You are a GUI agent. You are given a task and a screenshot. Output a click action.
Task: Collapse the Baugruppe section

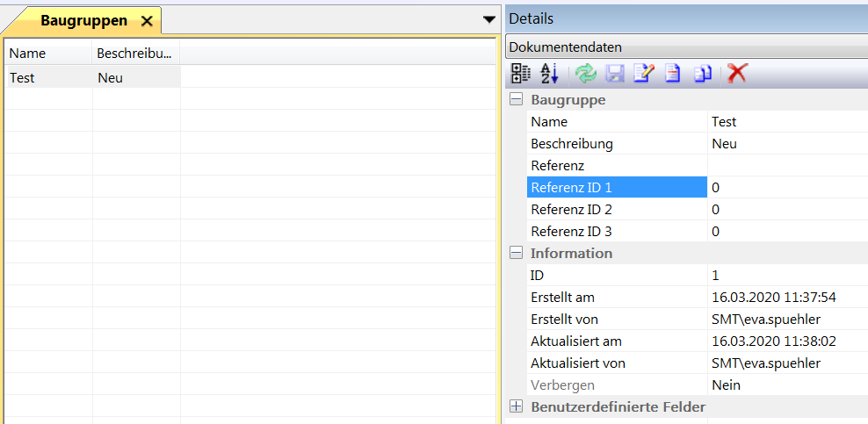click(x=517, y=100)
